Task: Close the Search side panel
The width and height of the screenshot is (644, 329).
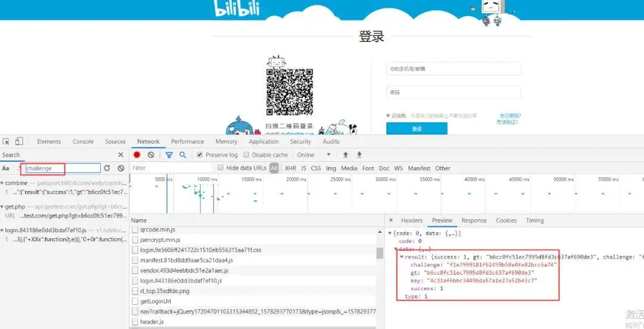Action: pyautogui.click(x=120, y=155)
